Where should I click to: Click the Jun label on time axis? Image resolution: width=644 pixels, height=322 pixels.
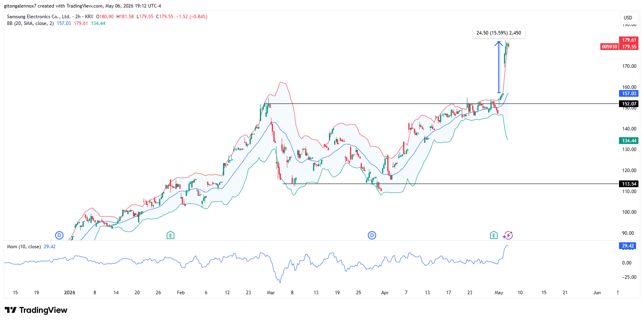tap(597, 293)
